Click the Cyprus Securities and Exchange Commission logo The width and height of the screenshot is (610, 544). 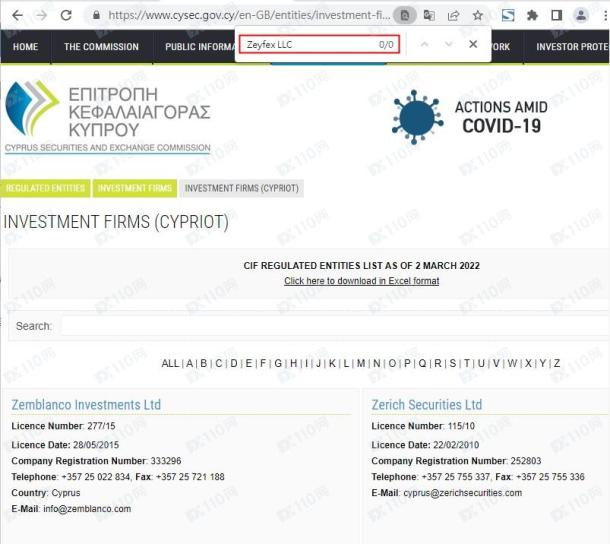click(107, 117)
